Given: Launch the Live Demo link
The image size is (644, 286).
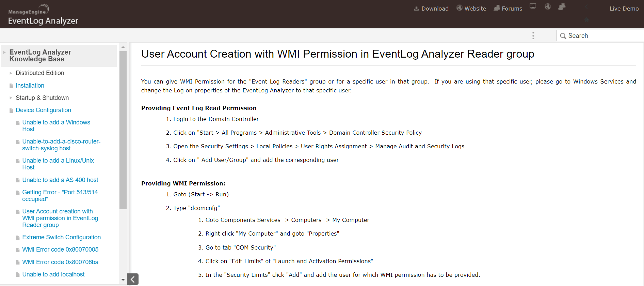Looking at the screenshot, I should (x=624, y=9).
